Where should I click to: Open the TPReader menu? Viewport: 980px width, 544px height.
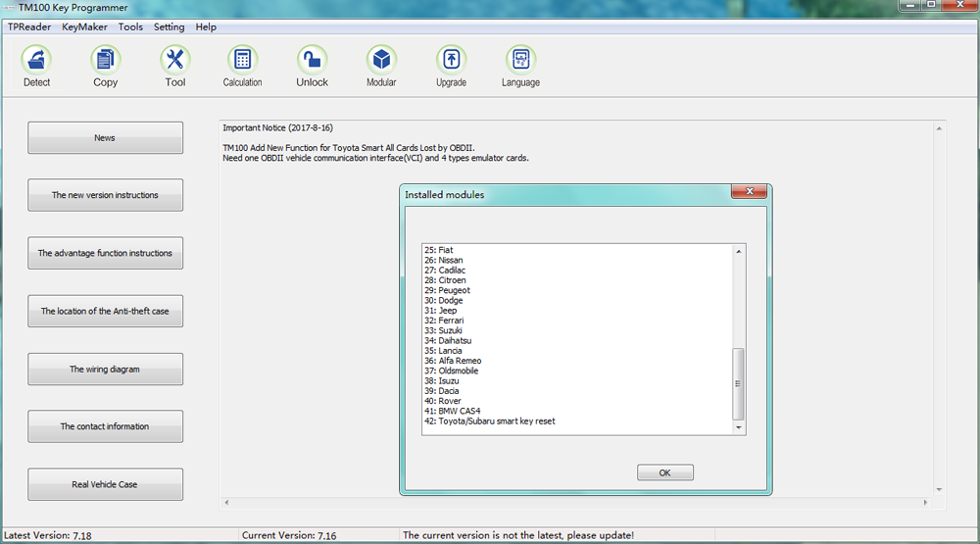29,26
